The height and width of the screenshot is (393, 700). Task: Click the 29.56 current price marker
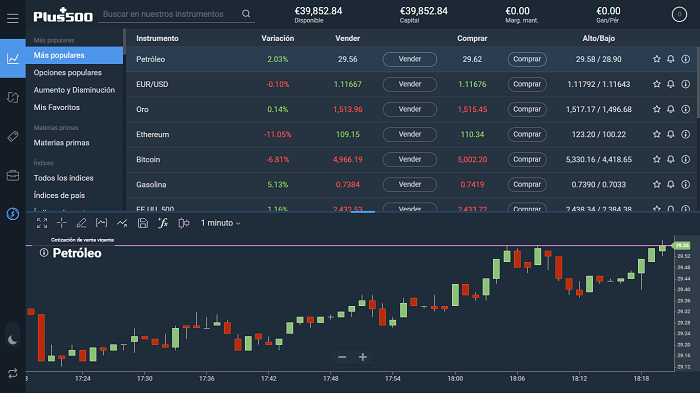coord(681,245)
